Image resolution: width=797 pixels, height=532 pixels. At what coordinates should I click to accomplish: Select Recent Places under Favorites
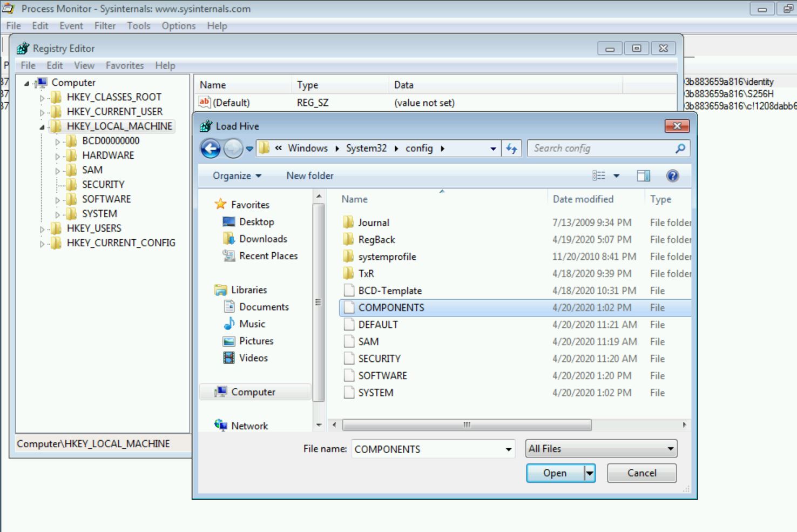pyautogui.click(x=261, y=255)
